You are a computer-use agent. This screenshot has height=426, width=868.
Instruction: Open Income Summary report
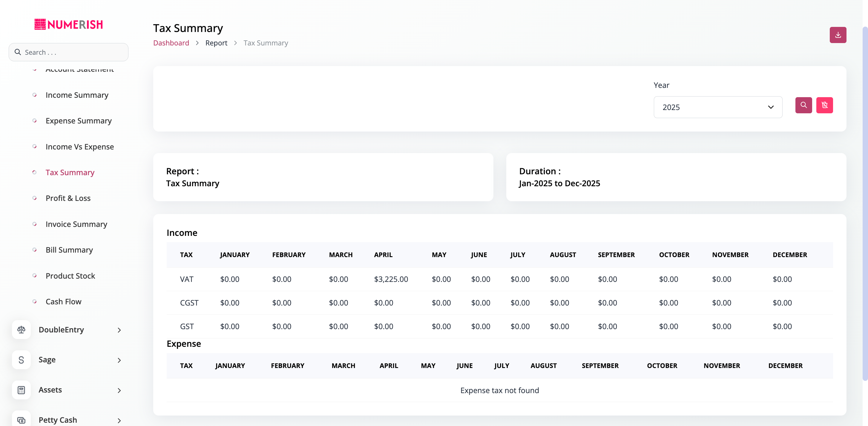(77, 95)
